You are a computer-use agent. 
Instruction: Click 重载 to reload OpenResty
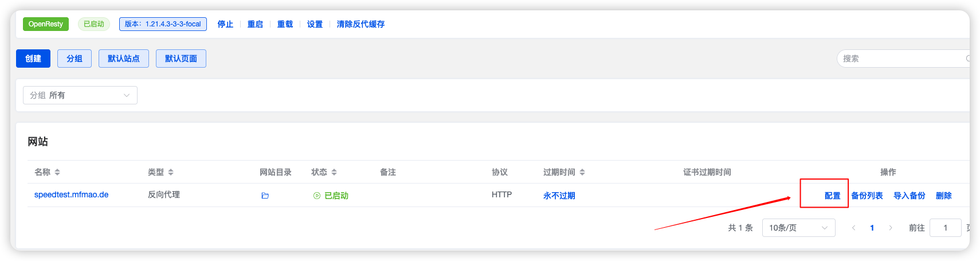(285, 24)
